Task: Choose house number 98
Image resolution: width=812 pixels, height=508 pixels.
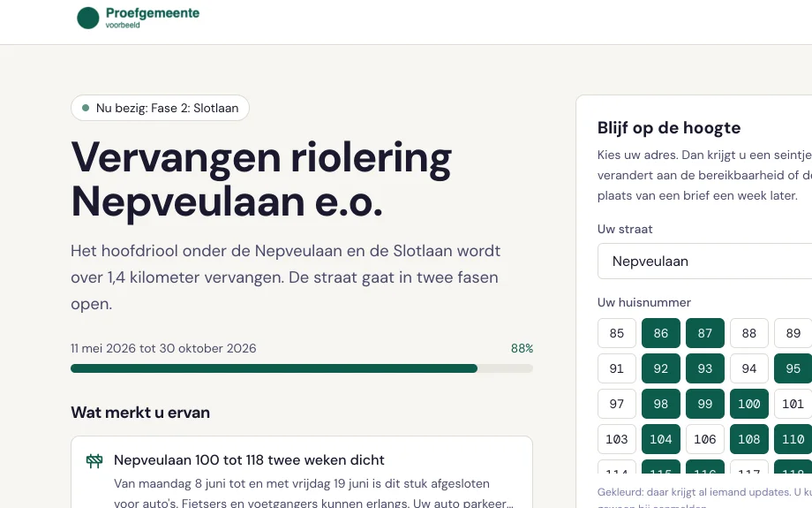Action: (x=661, y=404)
